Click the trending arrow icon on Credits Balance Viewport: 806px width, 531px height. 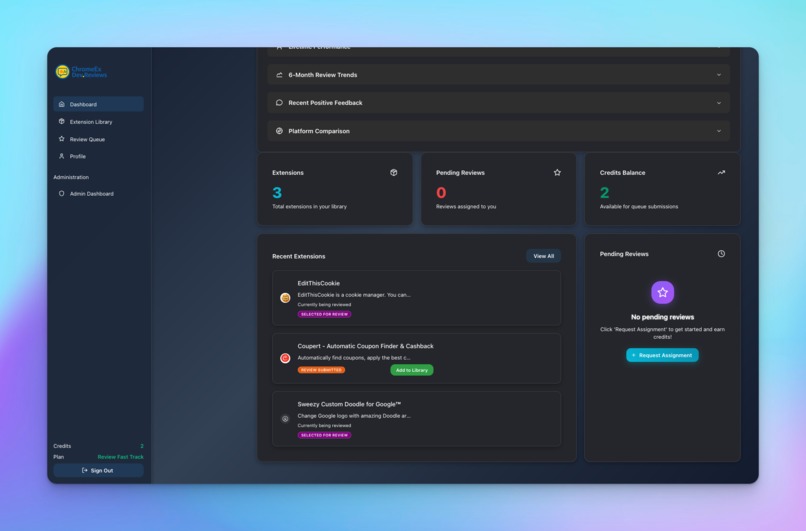click(721, 173)
